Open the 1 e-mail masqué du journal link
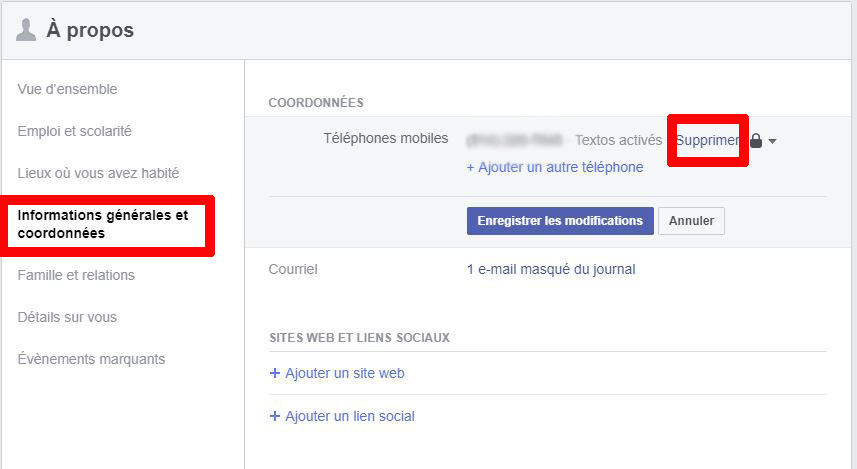The image size is (857, 469). tap(551, 269)
